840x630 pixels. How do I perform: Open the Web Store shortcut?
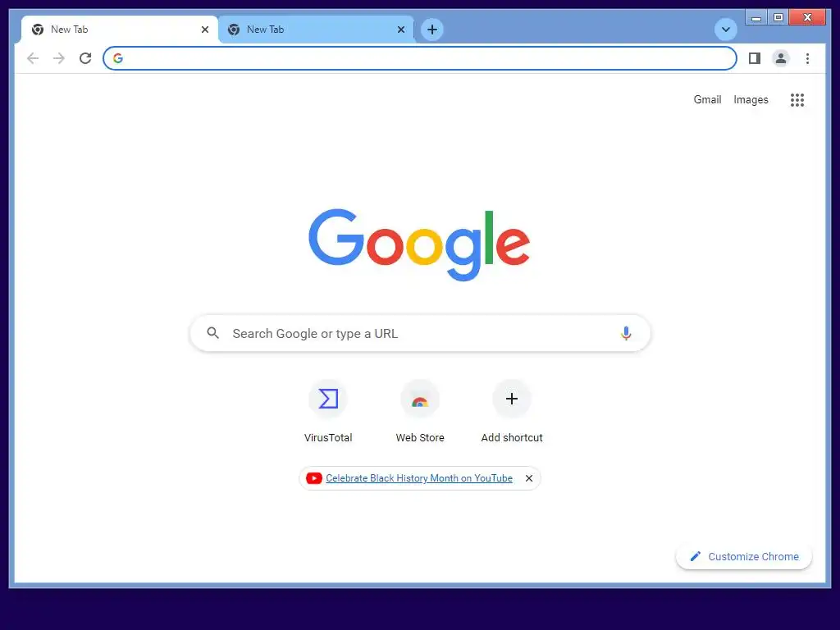(x=420, y=412)
